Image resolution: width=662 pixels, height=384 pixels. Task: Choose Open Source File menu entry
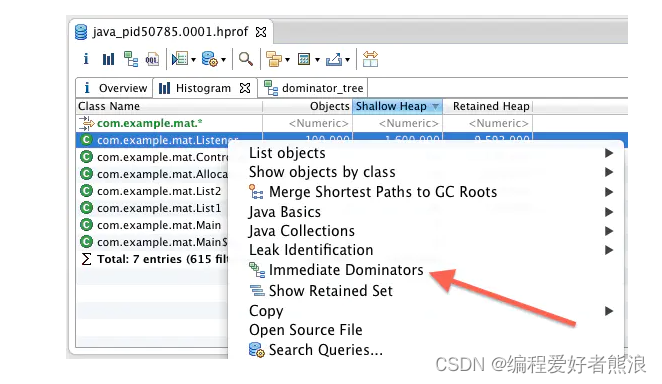point(426,330)
